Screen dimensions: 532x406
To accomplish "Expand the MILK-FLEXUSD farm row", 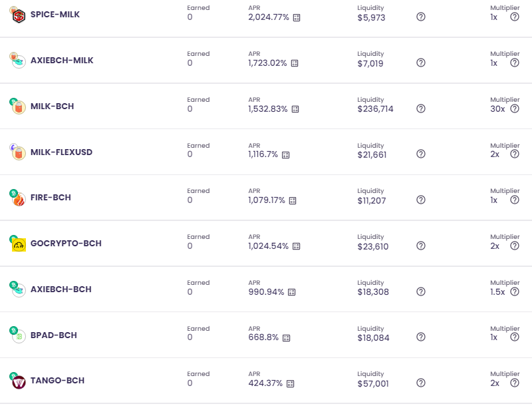I will tap(266, 152).
